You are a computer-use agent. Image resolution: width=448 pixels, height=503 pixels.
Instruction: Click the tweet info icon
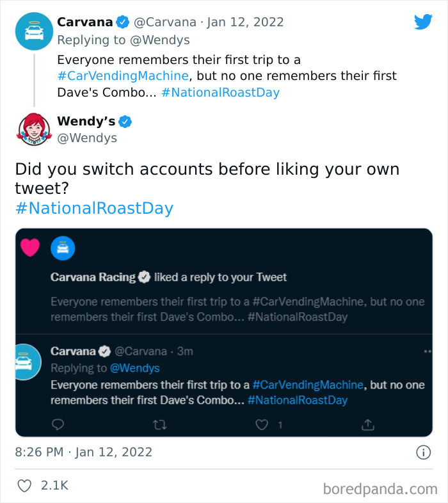pyautogui.click(x=423, y=452)
